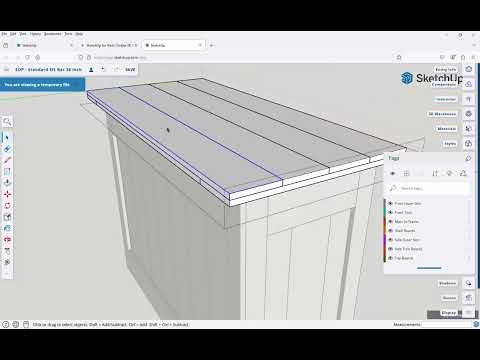The image size is (480, 360).
Task: Bookmark this page with the star icon
Action: pyautogui.click(x=399, y=57)
